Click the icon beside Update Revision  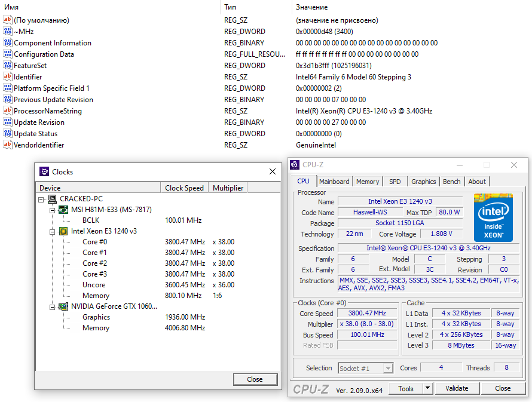(x=7, y=122)
